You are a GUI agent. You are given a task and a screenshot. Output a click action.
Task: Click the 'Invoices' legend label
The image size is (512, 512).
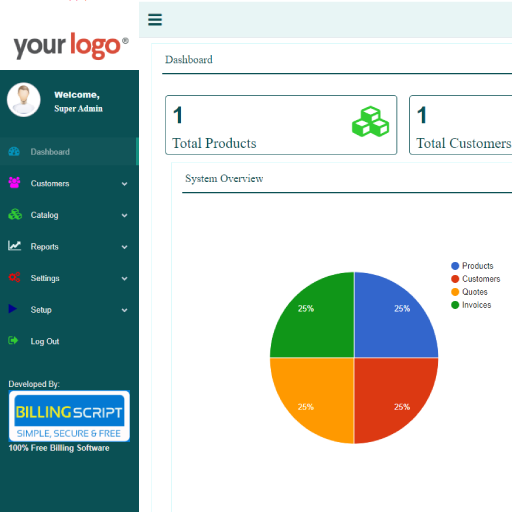pyautogui.click(x=476, y=305)
